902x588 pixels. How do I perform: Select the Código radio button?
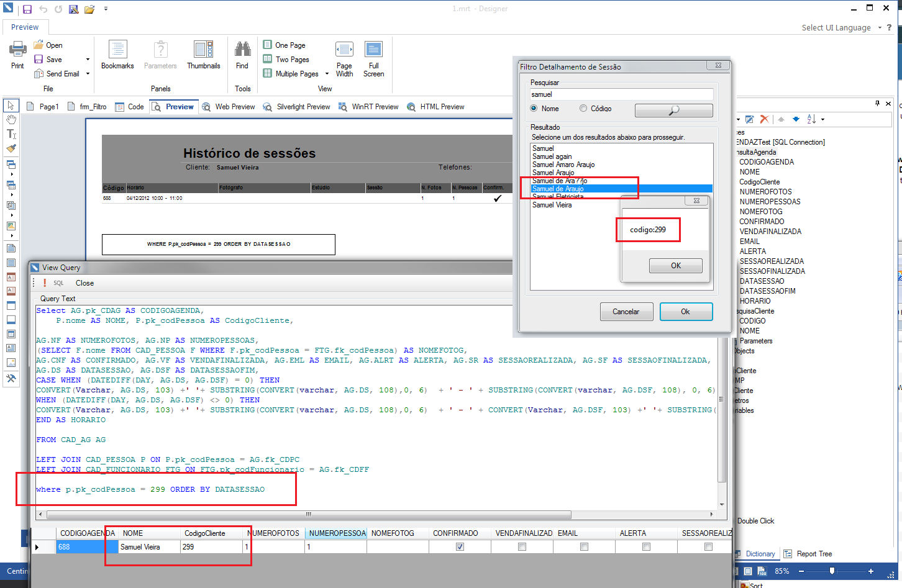click(x=583, y=109)
